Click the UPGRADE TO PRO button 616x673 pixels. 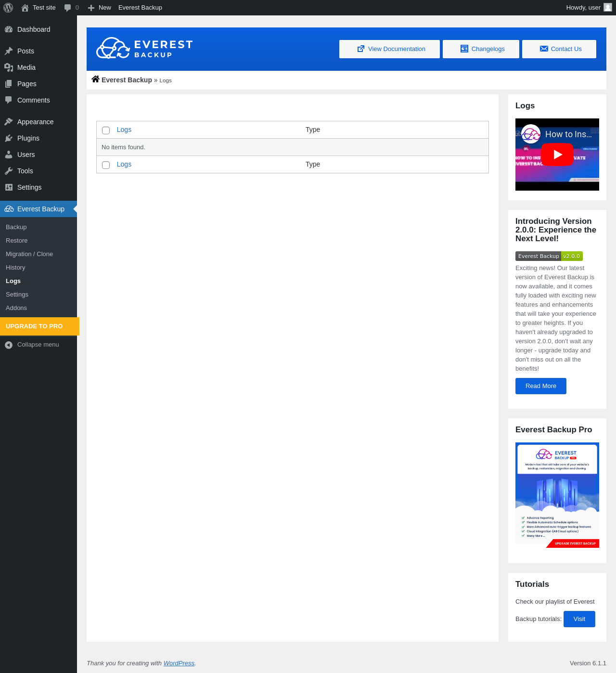39,326
